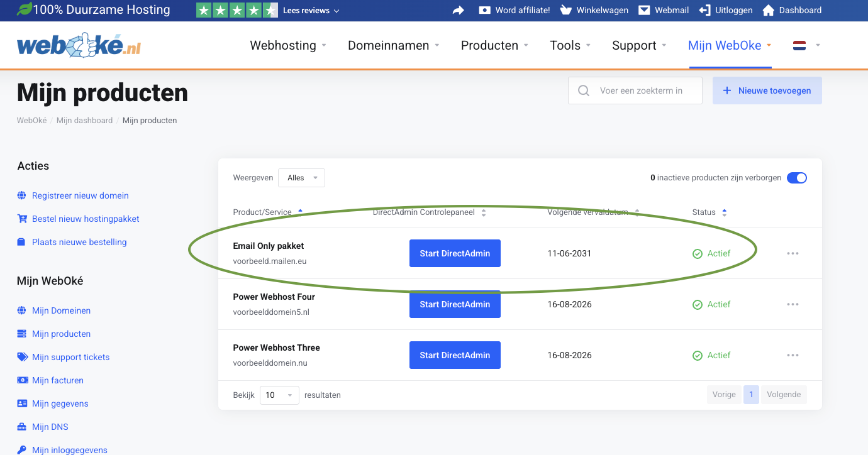Open the Weergeven Alles filter dropdown
This screenshot has width=868, height=455.
coord(301,178)
